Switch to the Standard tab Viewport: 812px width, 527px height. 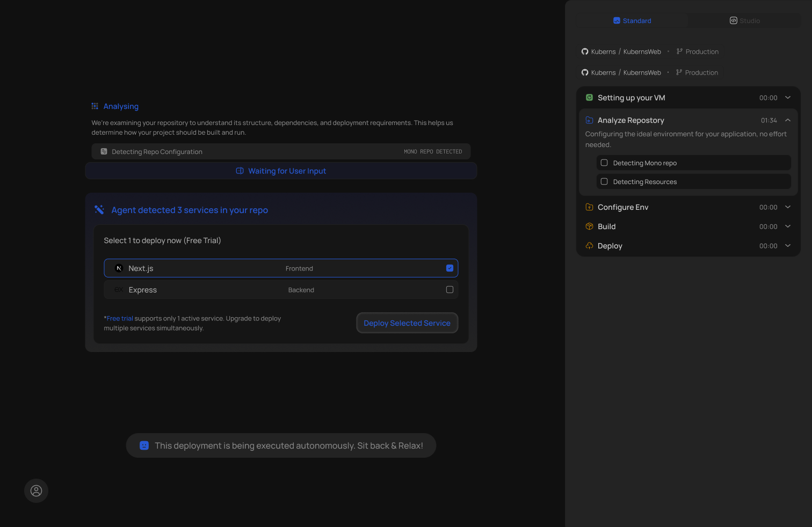coord(632,20)
